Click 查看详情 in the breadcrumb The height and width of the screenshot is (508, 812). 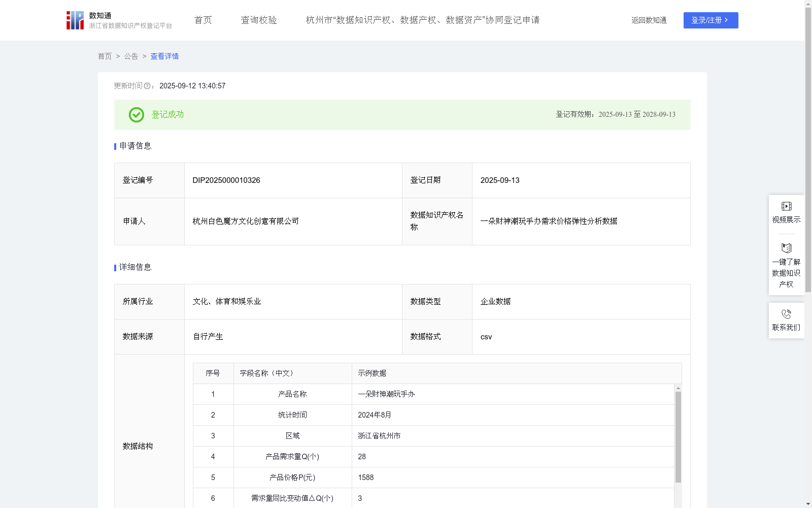coord(164,56)
